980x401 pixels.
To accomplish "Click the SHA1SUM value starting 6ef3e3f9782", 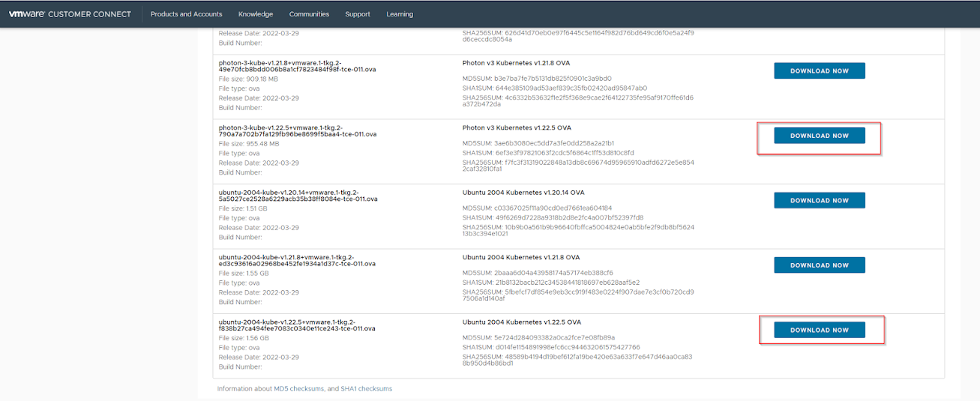I will pyautogui.click(x=564, y=153).
